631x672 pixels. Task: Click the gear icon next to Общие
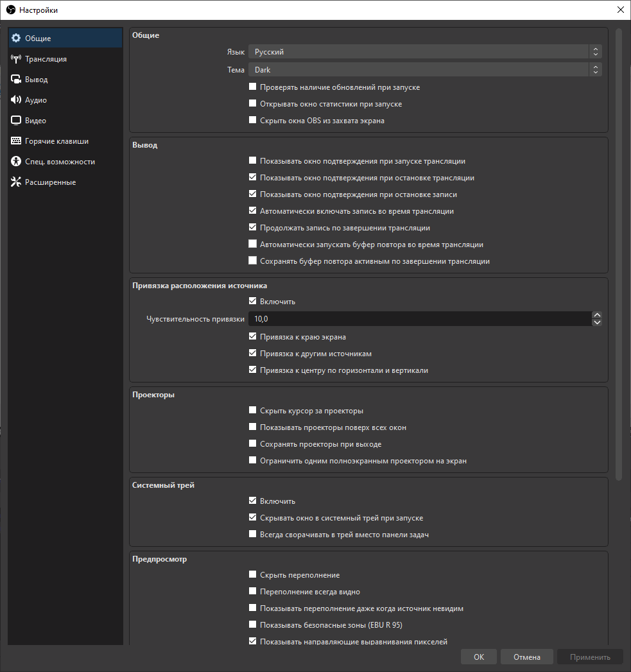click(16, 38)
